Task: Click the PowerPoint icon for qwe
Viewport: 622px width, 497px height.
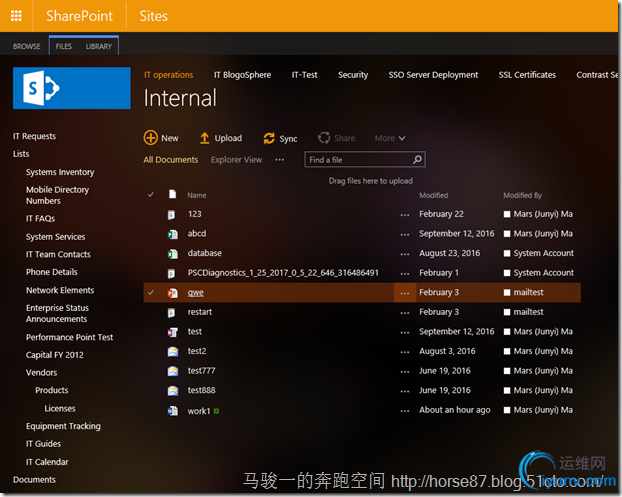Action: point(173,293)
